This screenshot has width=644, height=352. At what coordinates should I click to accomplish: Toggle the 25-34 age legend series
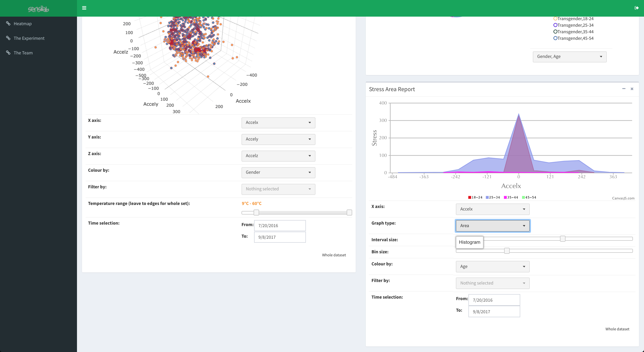493,197
